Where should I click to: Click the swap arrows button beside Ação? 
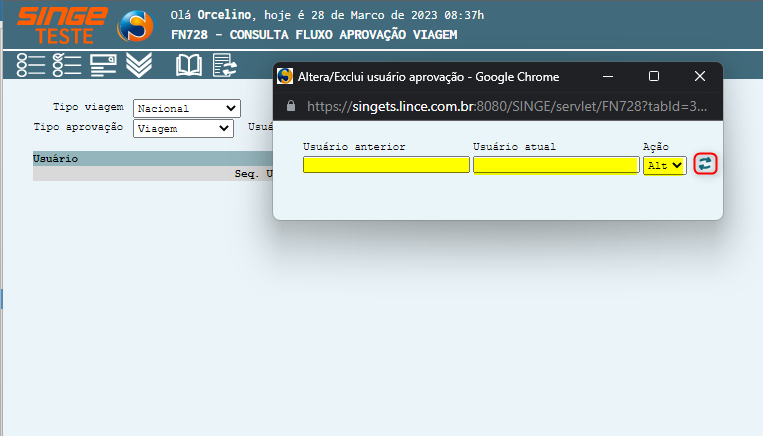click(706, 164)
